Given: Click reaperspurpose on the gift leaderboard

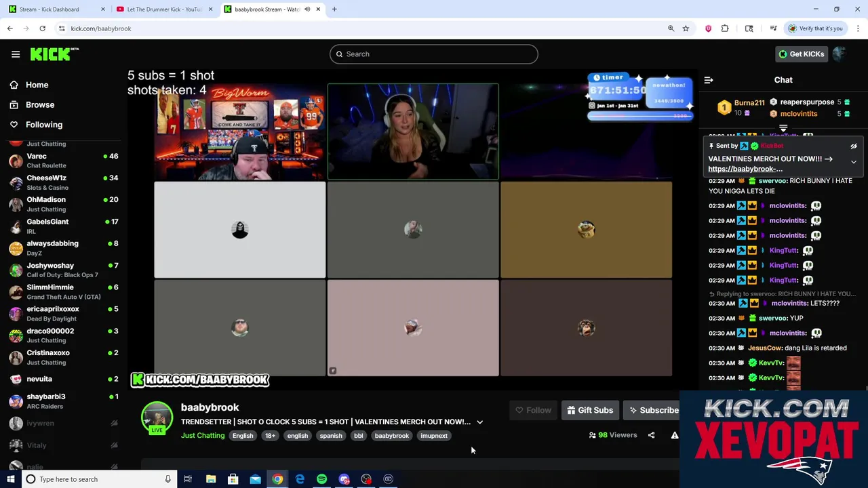Looking at the screenshot, I should click(807, 102).
